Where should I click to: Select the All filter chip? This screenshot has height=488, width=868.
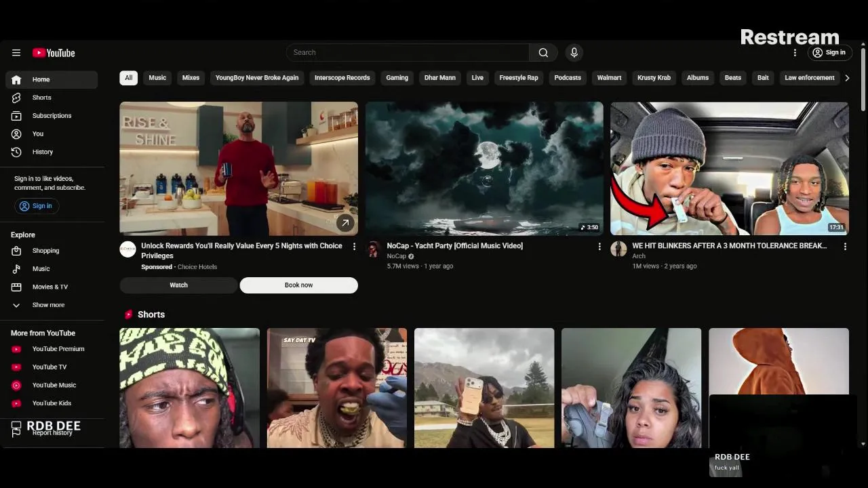point(128,78)
